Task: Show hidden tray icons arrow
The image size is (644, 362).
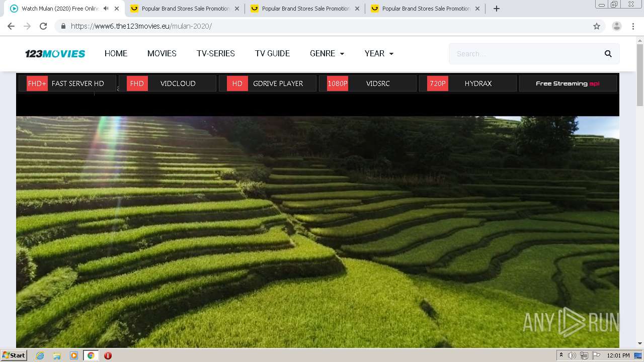Action: click(561, 355)
